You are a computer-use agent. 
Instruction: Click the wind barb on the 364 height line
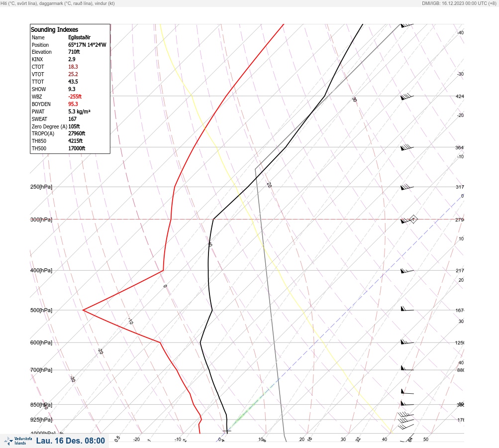pyautogui.click(x=407, y=148)
